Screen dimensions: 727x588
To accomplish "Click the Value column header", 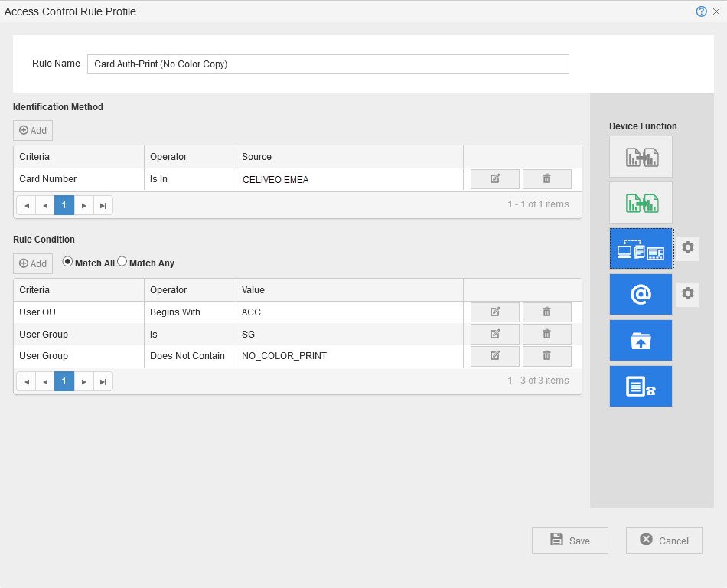I will click(350, 290).
